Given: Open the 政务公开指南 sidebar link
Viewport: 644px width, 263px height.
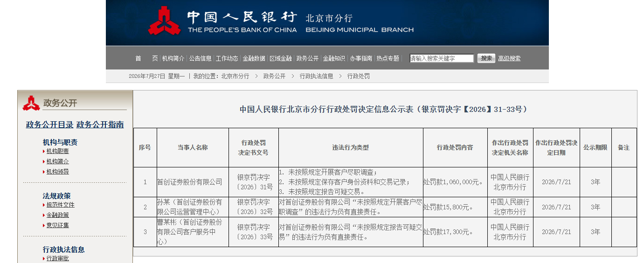Looking at the screenshot, I should tap(100, 125).
